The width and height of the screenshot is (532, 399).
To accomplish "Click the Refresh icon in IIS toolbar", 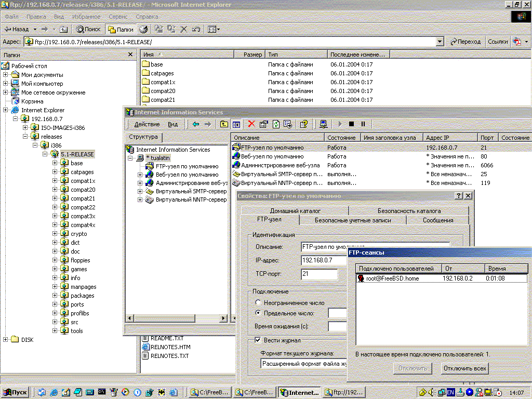I will (276, 124).
